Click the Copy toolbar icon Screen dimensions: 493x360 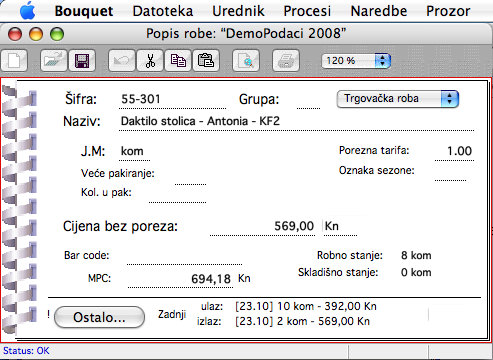tap(178, 61)
